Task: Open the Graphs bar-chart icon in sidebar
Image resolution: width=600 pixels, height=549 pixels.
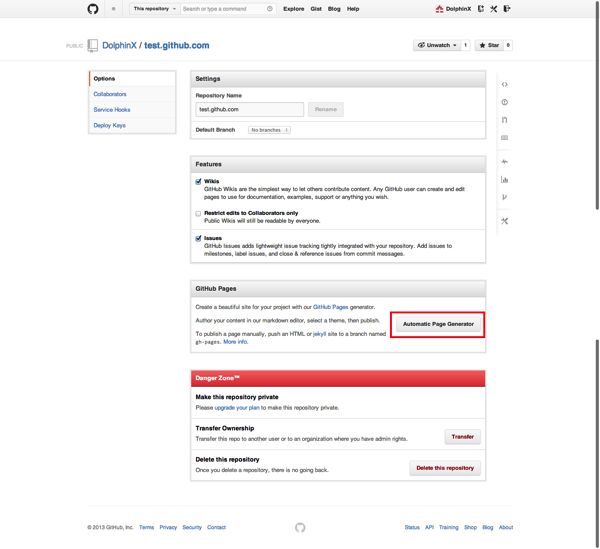Action: [x=504, y=179]
